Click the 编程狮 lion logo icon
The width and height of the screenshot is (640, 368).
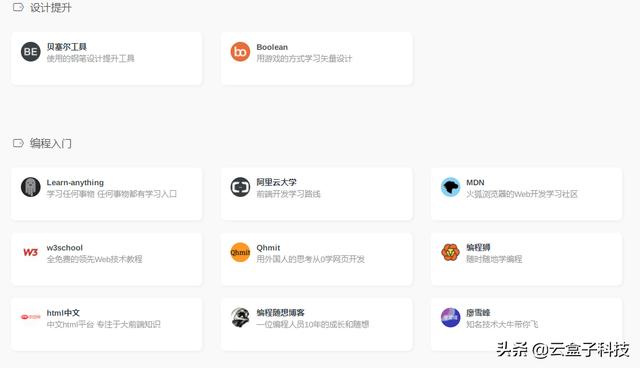click(x=451, y=253)
